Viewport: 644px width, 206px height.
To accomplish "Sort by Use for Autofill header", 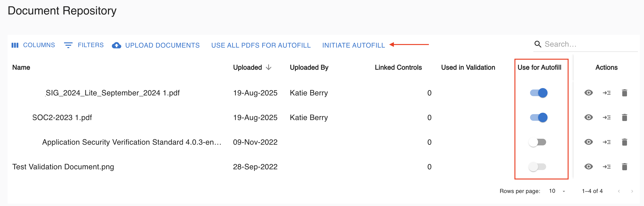I will click(539, 67).
